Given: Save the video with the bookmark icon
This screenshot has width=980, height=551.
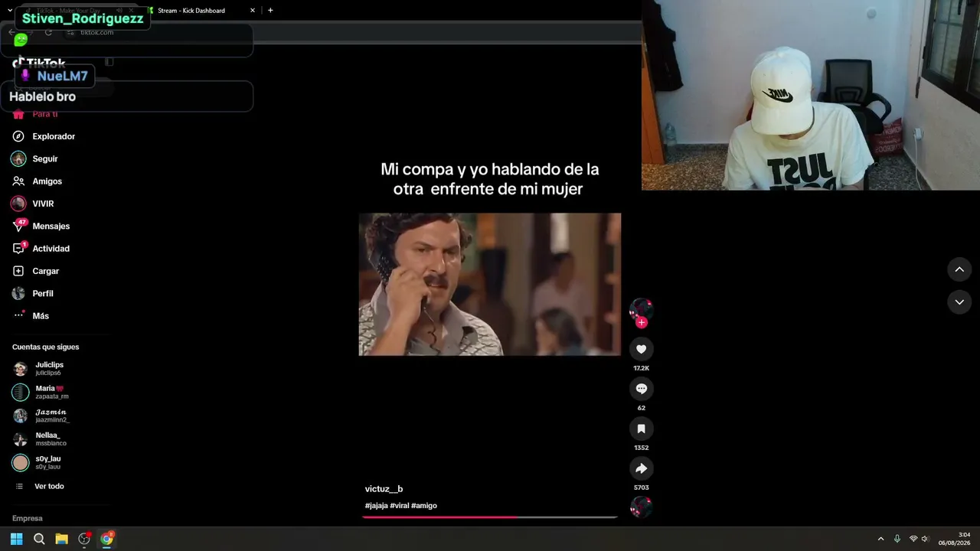Looking at the screenshot, I should coord(642,429).
